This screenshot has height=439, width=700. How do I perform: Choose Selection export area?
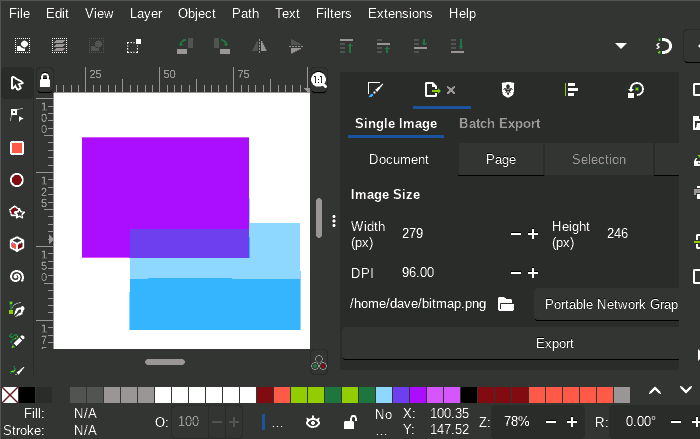coord(599,159)
